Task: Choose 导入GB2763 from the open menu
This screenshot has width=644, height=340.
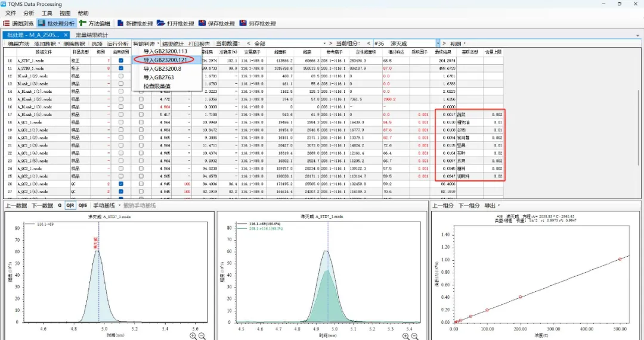Action: (x=159, y=77)
